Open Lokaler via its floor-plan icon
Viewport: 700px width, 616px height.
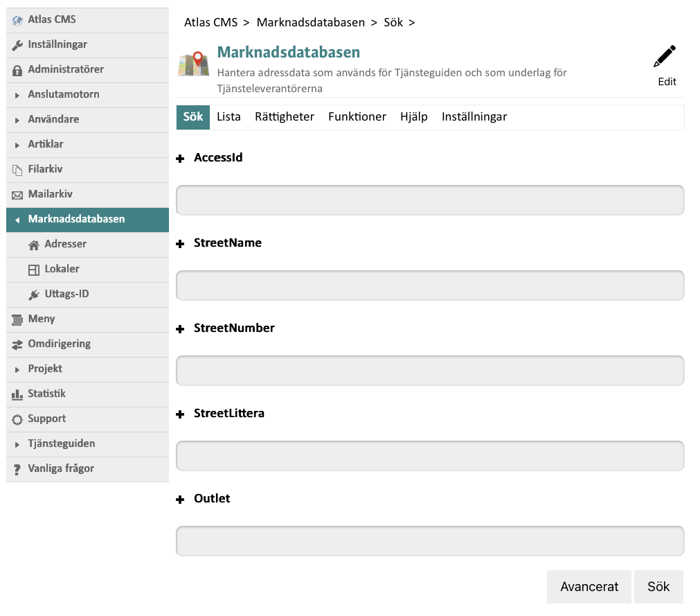click(33, 270)
